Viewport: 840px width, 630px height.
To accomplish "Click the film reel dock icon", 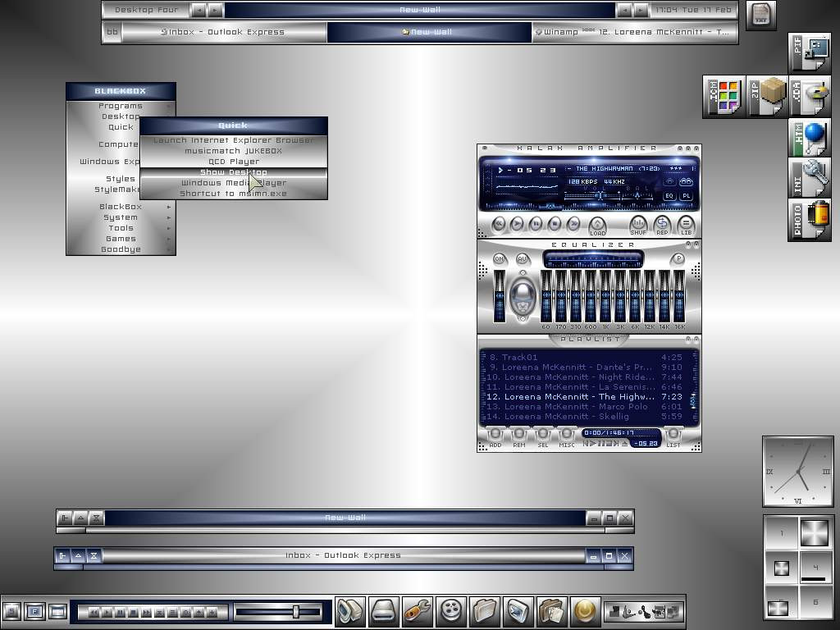I will coord(451,610).
